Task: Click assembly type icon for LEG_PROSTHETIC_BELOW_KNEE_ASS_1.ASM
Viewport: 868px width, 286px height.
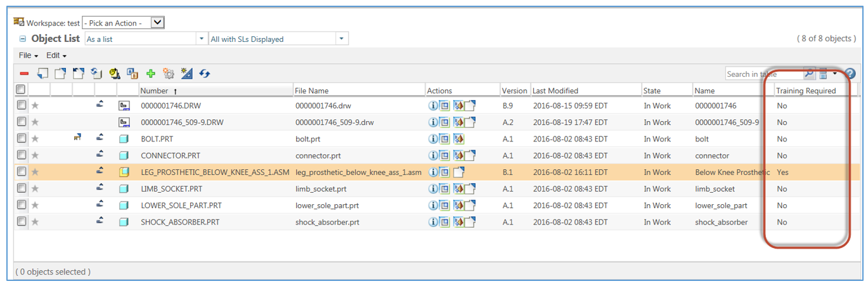Action: [124, 172]
